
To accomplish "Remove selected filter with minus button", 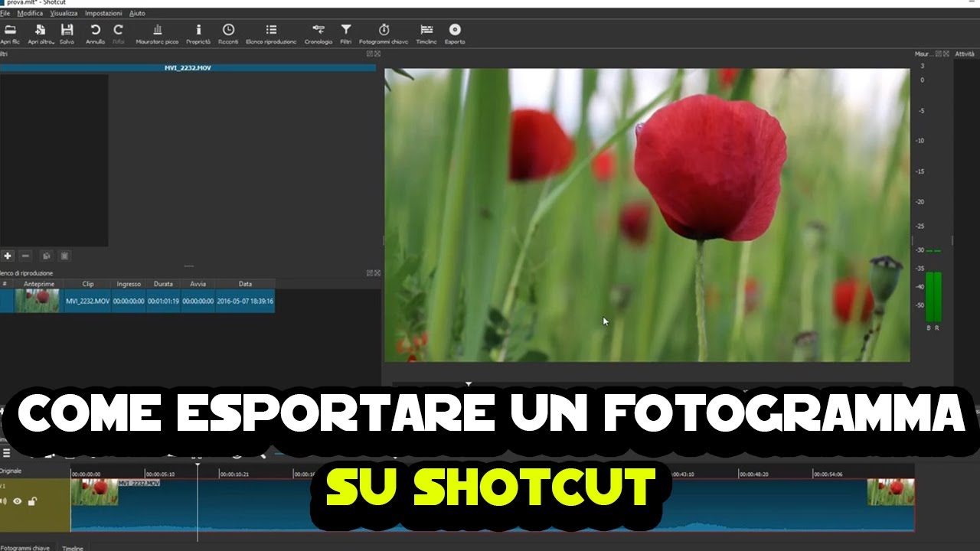I will [25, 256].
